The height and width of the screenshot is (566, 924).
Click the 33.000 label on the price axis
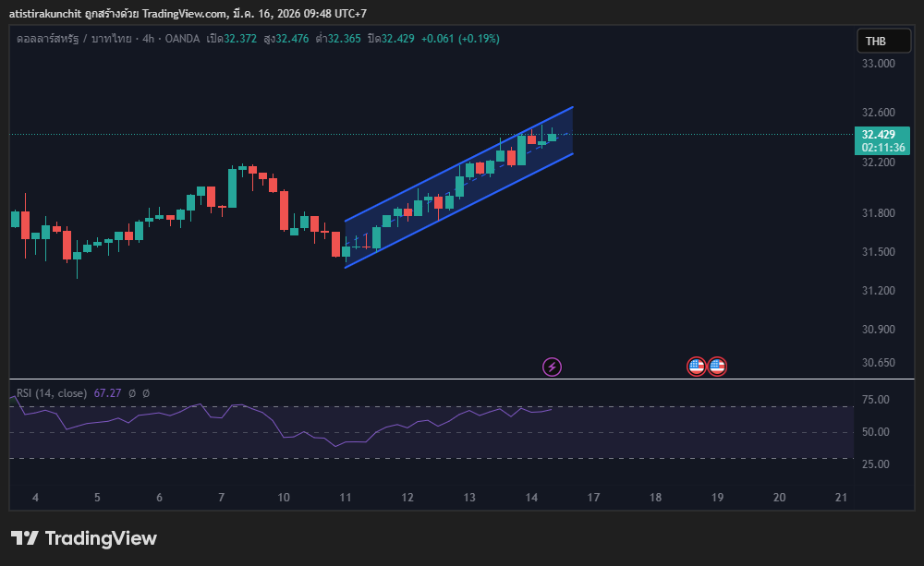tap(878, 64)
